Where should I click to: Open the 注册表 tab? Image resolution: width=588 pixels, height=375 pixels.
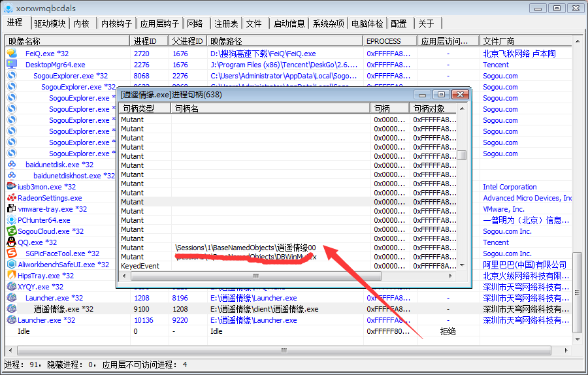tap(226, 24)
